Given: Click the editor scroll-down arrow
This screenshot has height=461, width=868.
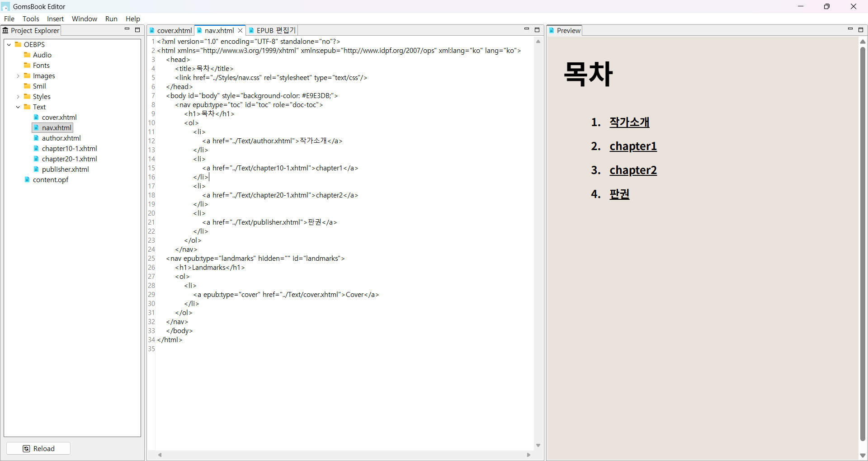Looking at the screenshot, I should click(x=538, y=446).
